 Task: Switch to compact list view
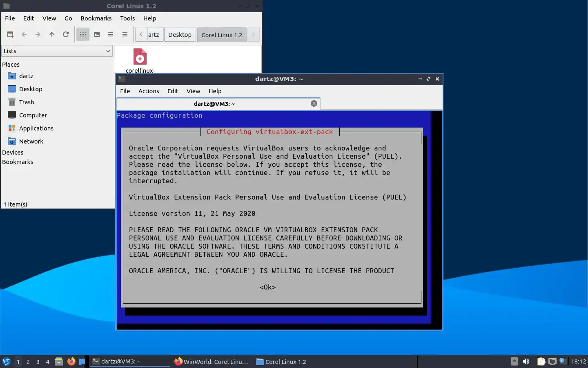111,35
